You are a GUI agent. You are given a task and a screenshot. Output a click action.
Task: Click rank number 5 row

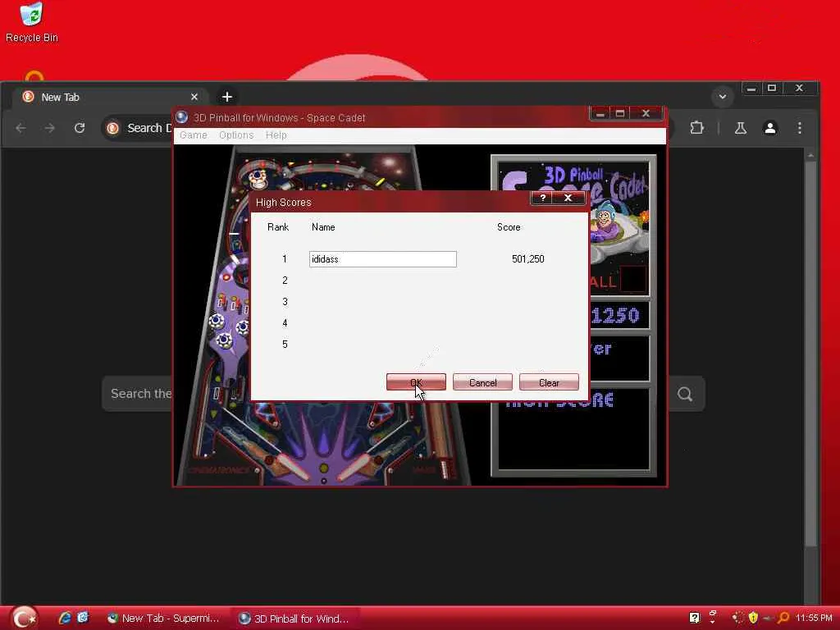tap(285, 345)
